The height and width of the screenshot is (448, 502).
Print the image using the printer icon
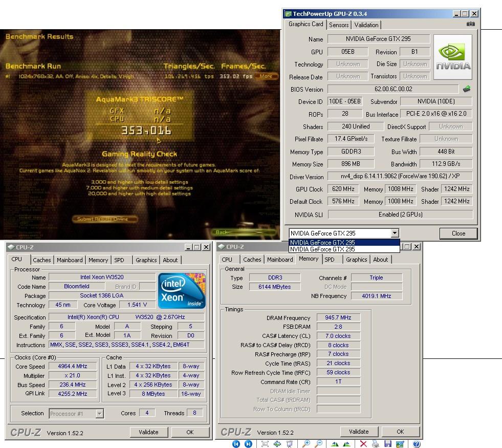coord(376,444)
